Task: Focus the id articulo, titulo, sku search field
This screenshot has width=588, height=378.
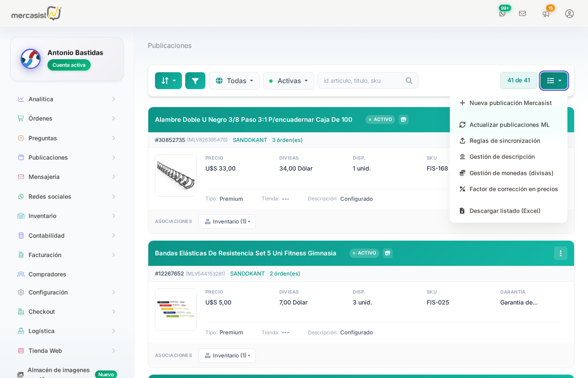Action: coord(361,81)
